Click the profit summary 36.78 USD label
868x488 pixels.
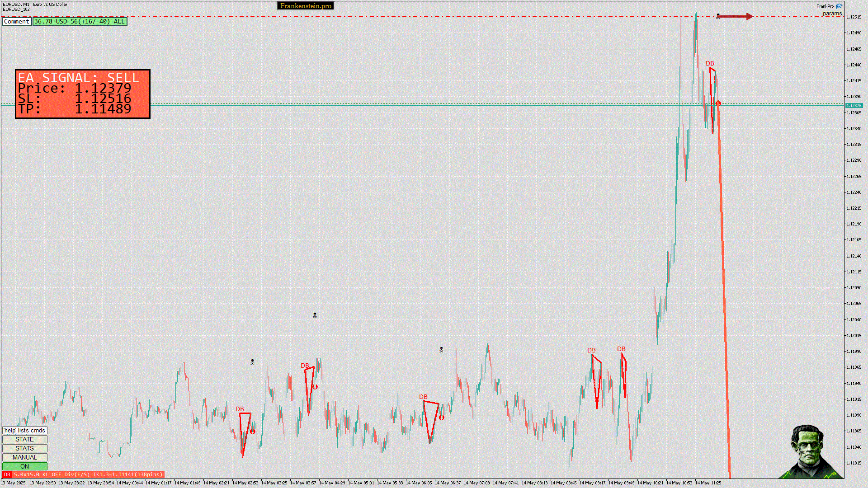coord(80,21)
